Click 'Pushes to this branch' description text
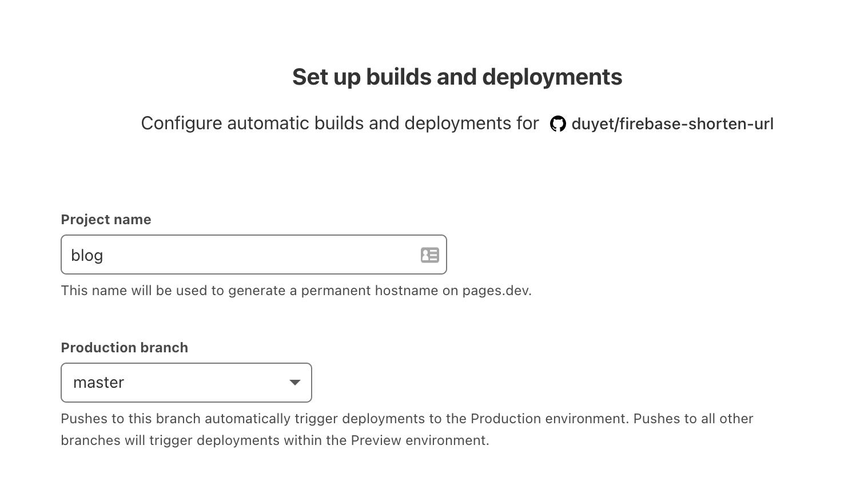 point(131,419)
